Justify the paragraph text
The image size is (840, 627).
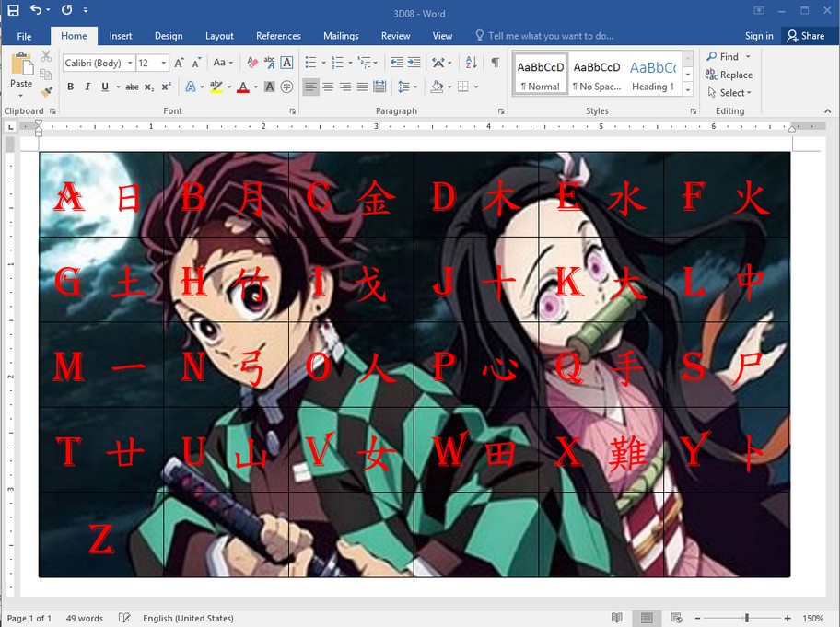click(x=363, y=87)
